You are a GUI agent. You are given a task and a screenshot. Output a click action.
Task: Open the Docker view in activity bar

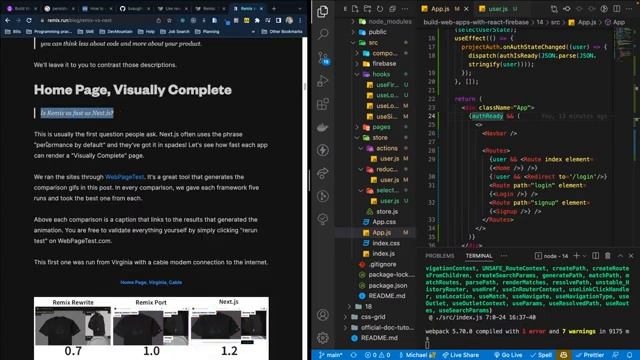tap(322, 127)
